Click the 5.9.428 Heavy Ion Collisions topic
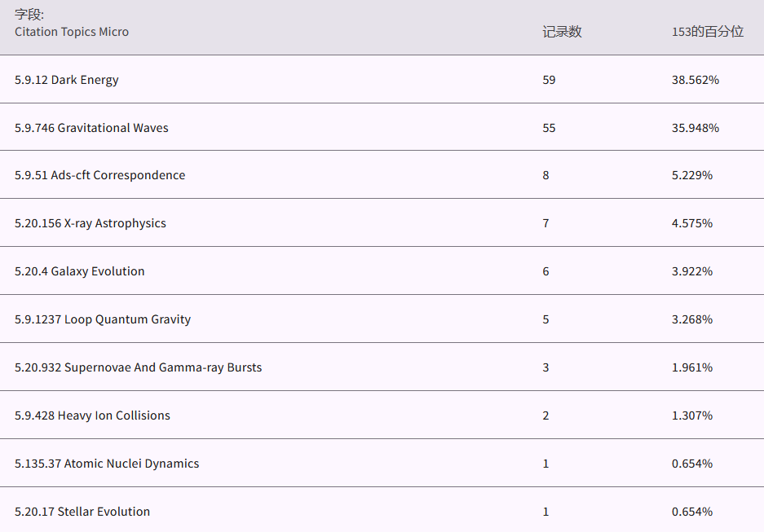 92,415
